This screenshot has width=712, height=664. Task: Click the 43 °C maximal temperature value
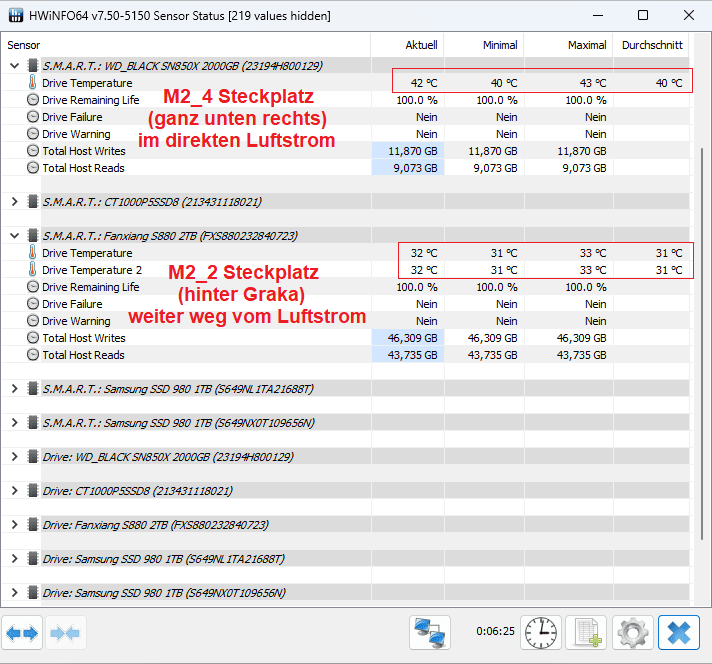click(x=593, y=83)
